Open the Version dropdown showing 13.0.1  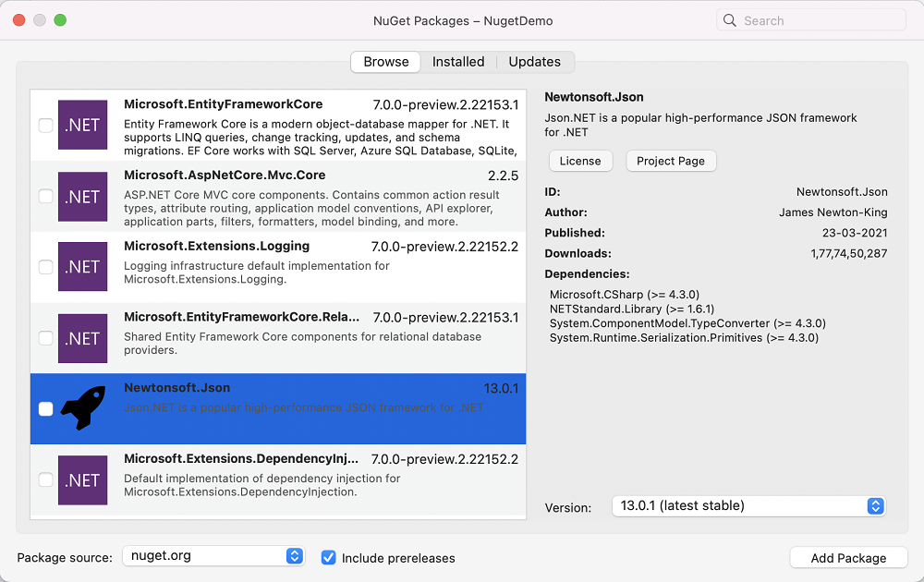pos(747,505)
